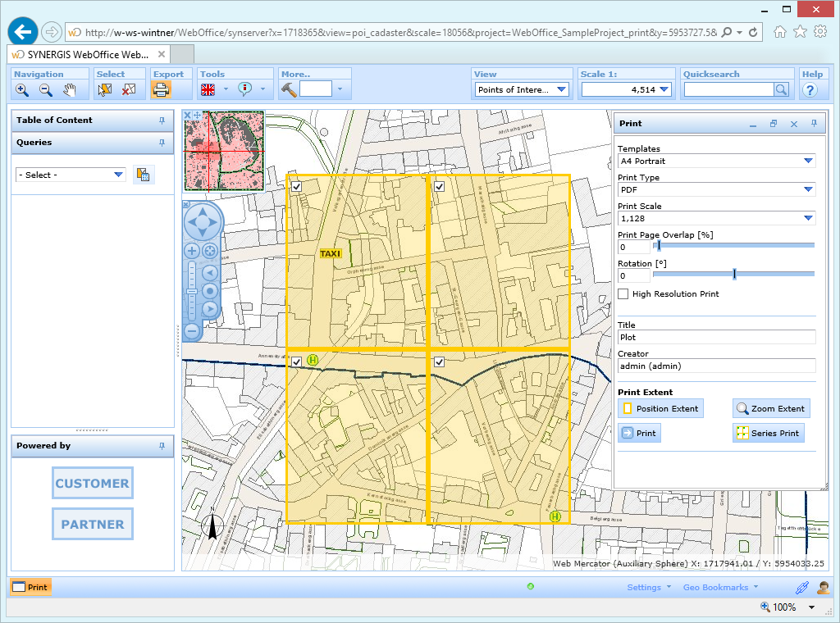Click the Quicksearch magnifier button
This screenshot has width=840, height=623.
click(782, 89)
